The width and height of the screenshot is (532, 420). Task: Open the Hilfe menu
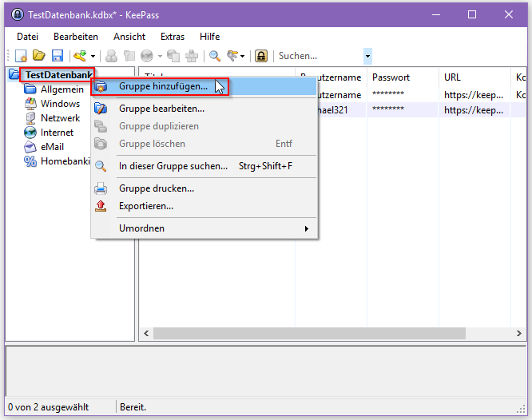tap(209, 37)
